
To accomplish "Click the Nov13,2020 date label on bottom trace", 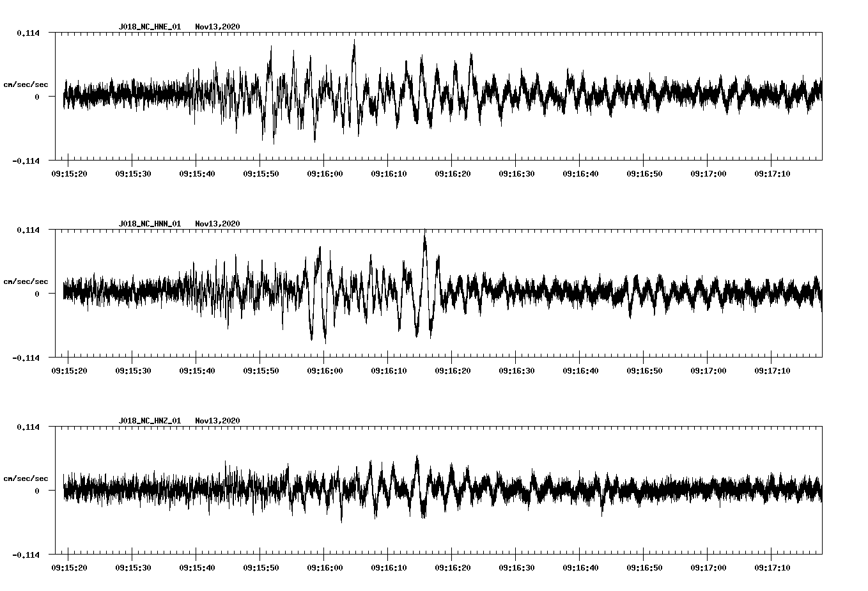I will [218, 421].
